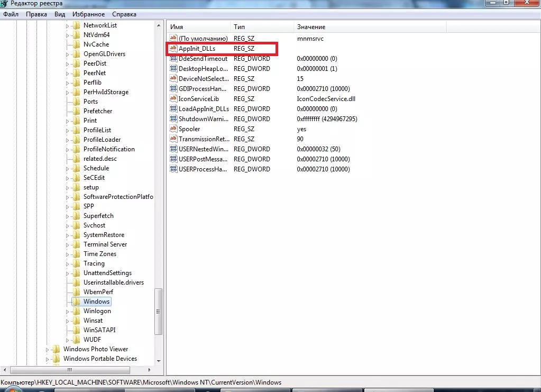Expand the NetworkList tree node
This screenshot has width=541, height=392.
tap(67, 25)
